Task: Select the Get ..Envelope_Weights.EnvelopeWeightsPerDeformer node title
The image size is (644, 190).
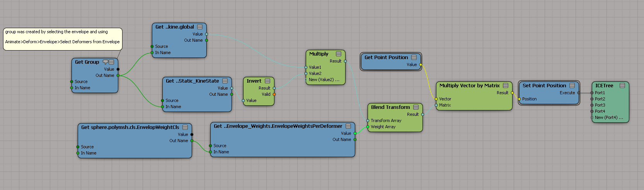Action: click(x=278, y=126)
